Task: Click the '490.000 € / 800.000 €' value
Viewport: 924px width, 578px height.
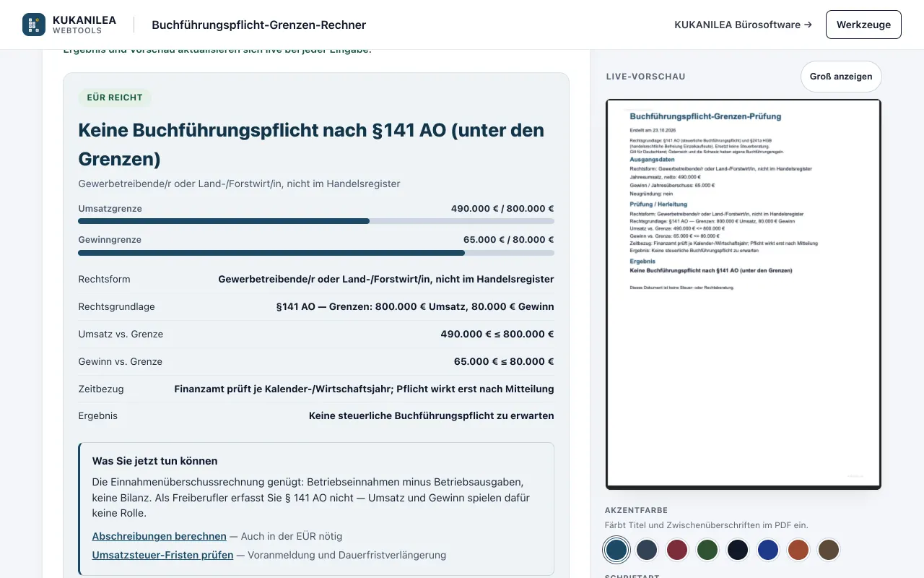Action: pos(502,209)
